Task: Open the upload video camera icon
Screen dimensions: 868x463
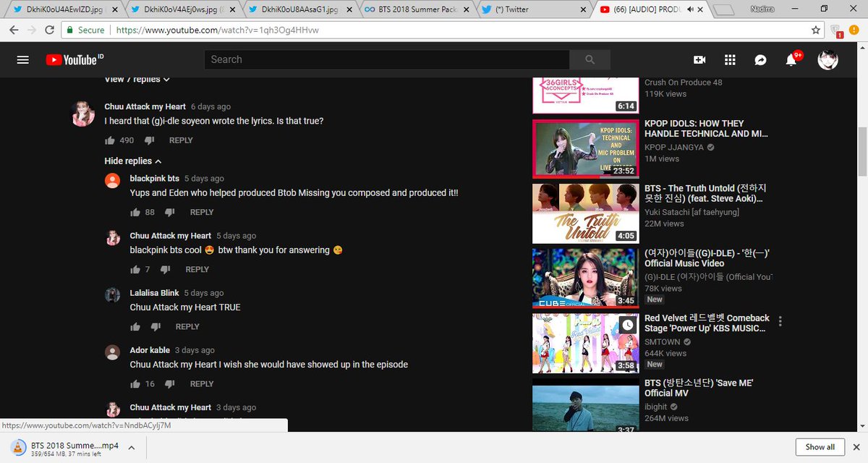Action: (699, 60)
